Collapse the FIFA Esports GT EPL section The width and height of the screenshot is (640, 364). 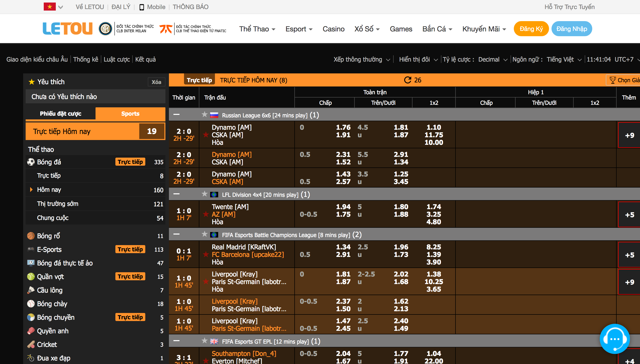(x=176, y=341)
